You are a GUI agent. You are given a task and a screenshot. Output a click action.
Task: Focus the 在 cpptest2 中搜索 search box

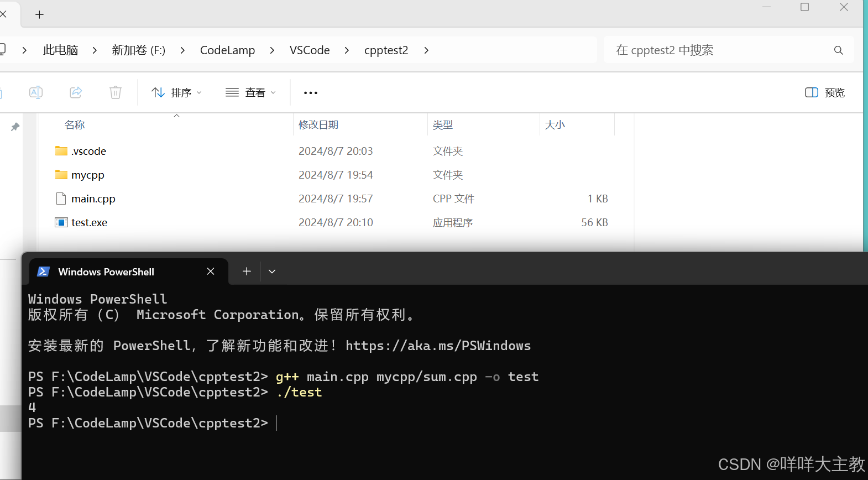coord(729,50)
